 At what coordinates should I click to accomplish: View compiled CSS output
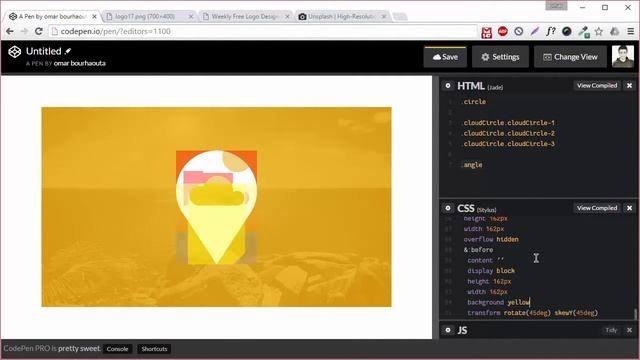597,208
